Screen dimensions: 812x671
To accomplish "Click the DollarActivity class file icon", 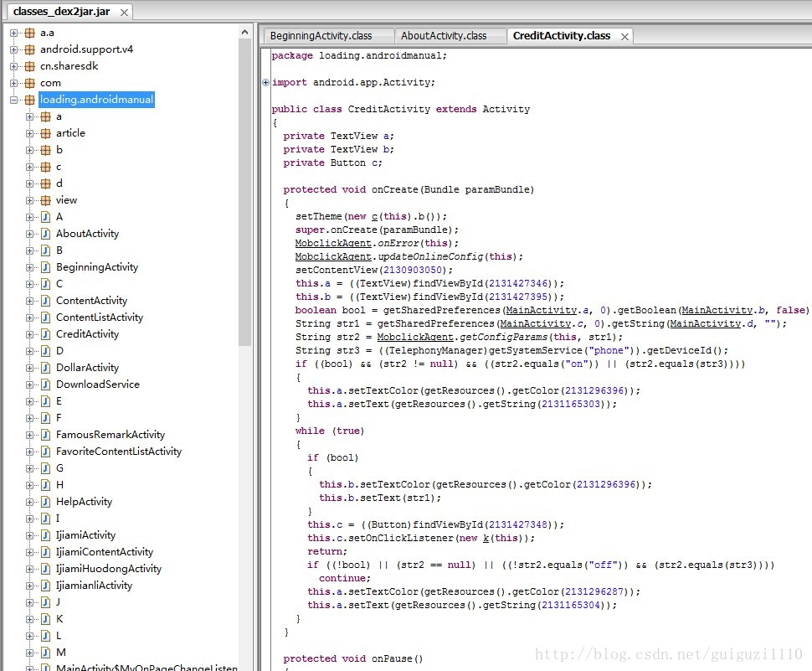I will pyautogui.click(x=45, y=368).
